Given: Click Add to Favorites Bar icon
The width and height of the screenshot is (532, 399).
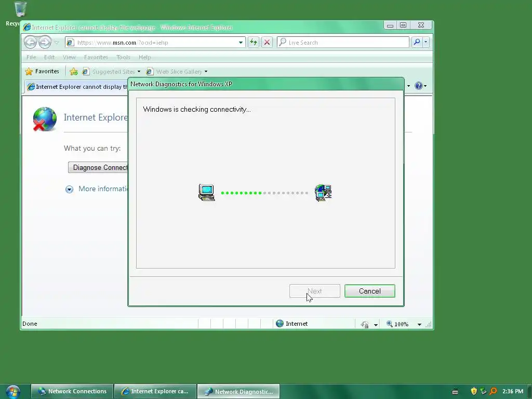Looking at the screenshot, I should (74, 72).
